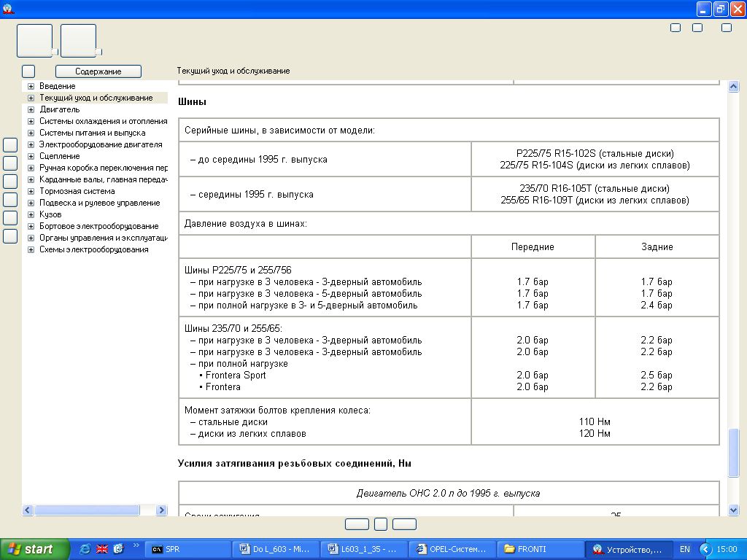This screenshot has width=747, height=560.
Task: Open Системы охлаждения и отопления chapter
Action: click(x=103, y=121)
